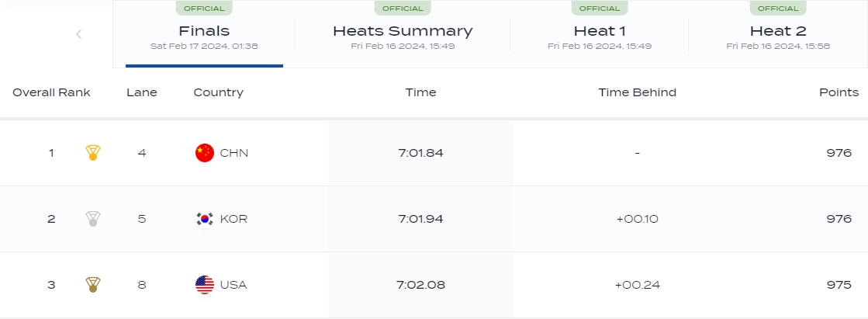Open the Finals tab
Image resolution: width=868 pixels, height=319 pixels.
click(204, 36)
